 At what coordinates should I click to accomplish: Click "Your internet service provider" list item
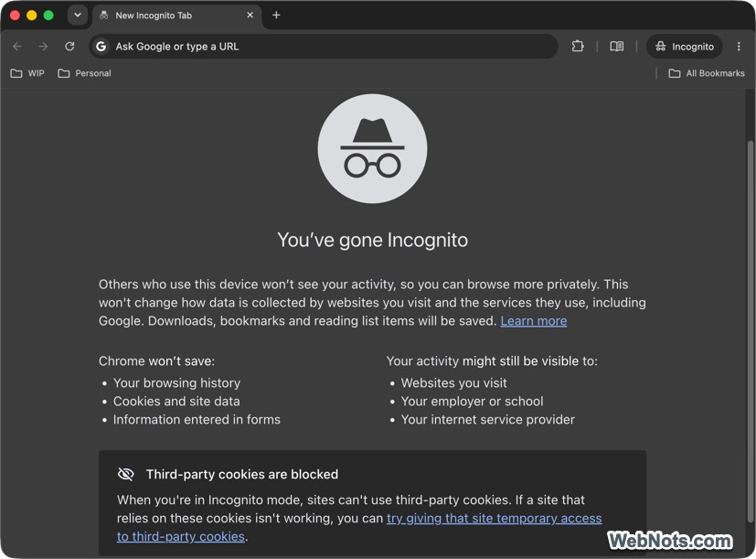488,420
